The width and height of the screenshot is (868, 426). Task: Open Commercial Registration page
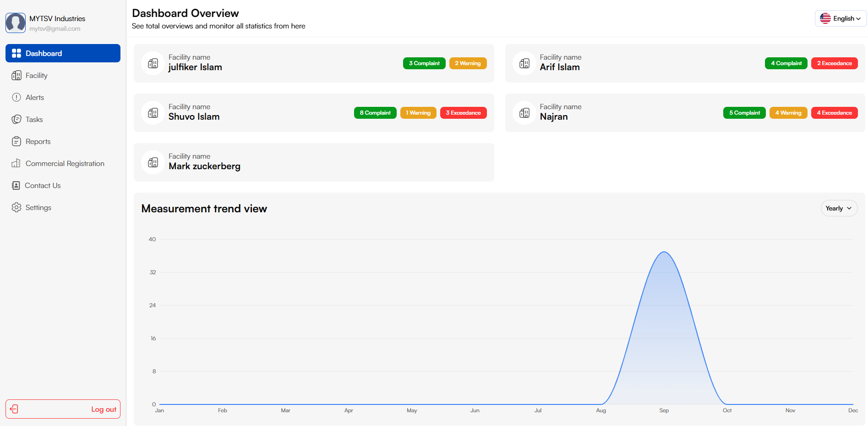click(63, 163)
